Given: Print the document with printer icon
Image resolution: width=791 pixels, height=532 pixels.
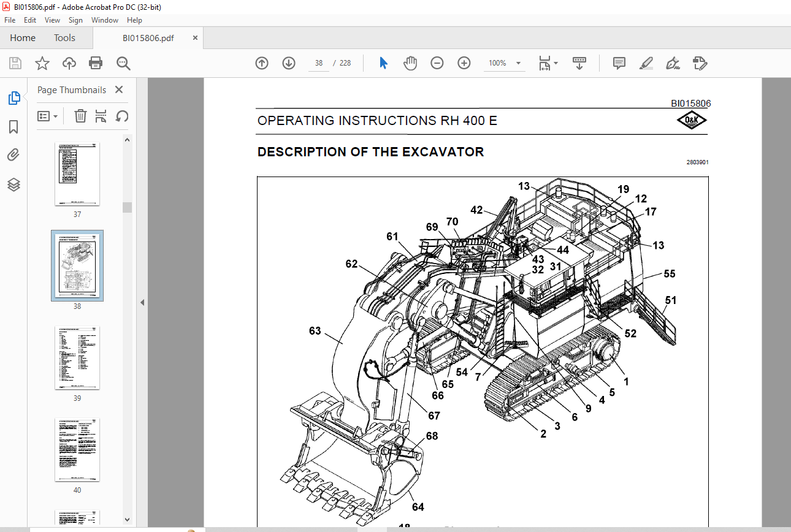Looking at the screenshot, I should (x=96, y=63).
